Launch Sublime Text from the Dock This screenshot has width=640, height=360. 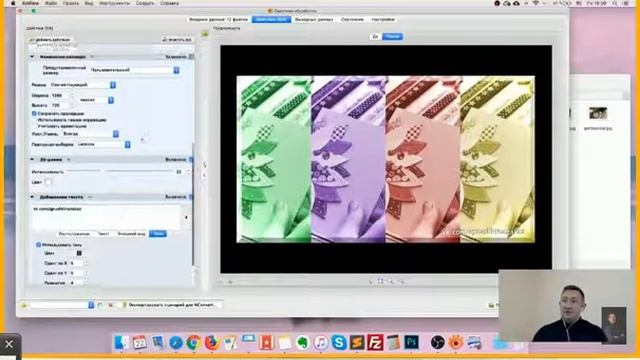[x=357, y=342]
